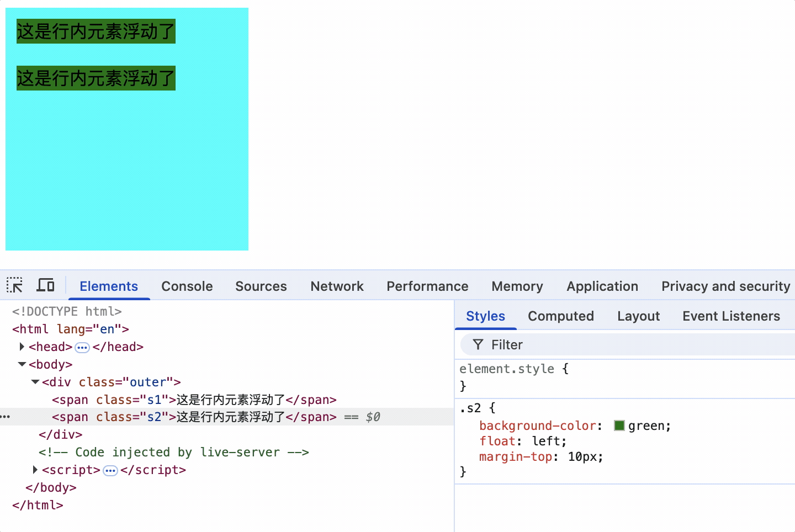Viewport: 795px width, 532px height.
Task: Click the margin-top property name
Action: [x=516, y=456]
